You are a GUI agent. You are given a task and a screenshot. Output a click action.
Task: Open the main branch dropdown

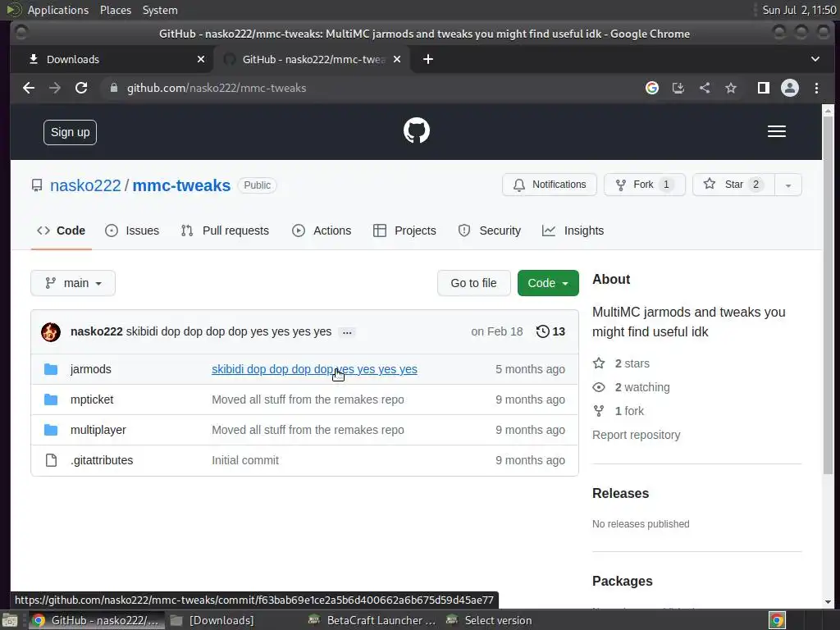pyautogui.click(x=73, y=283)
